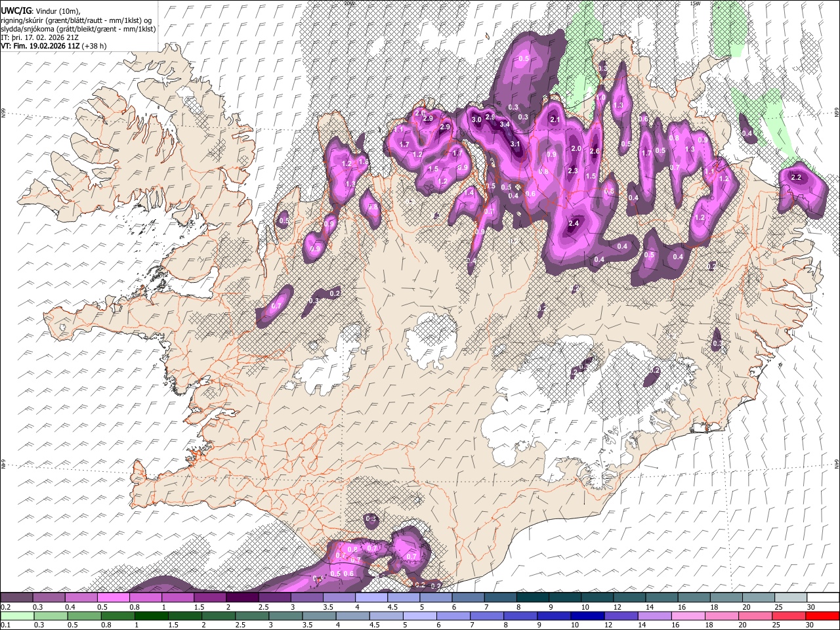Image resolution: width=840 pixels, height=630 pixels.
Task: Click the 'IT: þri. 17. 02. 2026 21Z' line
Action: 41,37
